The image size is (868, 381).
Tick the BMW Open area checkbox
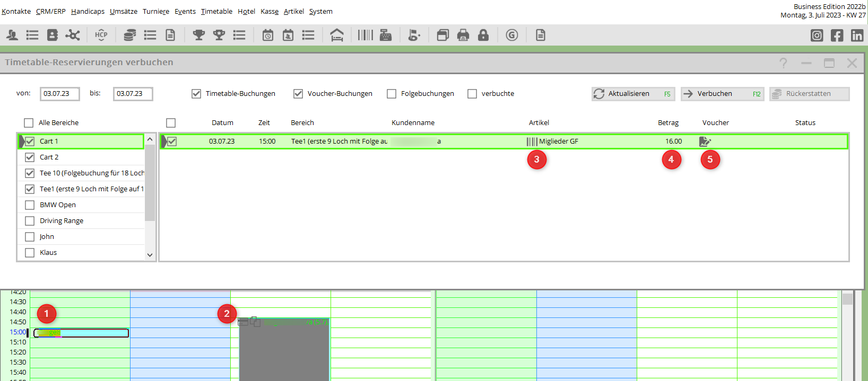(x=30, y=205)
